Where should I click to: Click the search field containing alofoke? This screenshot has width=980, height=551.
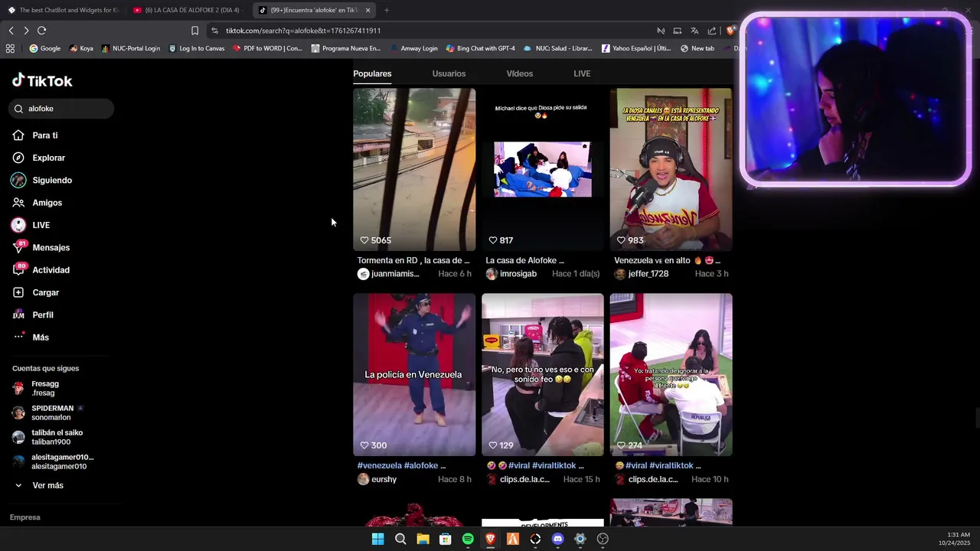[x=62, y=109]
